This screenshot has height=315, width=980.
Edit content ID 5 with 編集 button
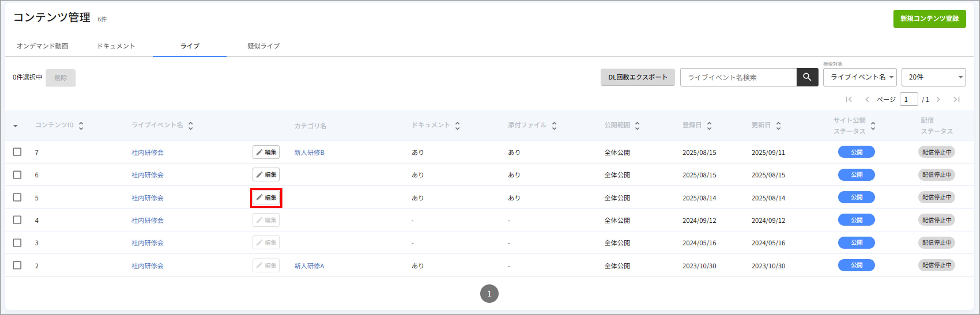coord(266,198)
